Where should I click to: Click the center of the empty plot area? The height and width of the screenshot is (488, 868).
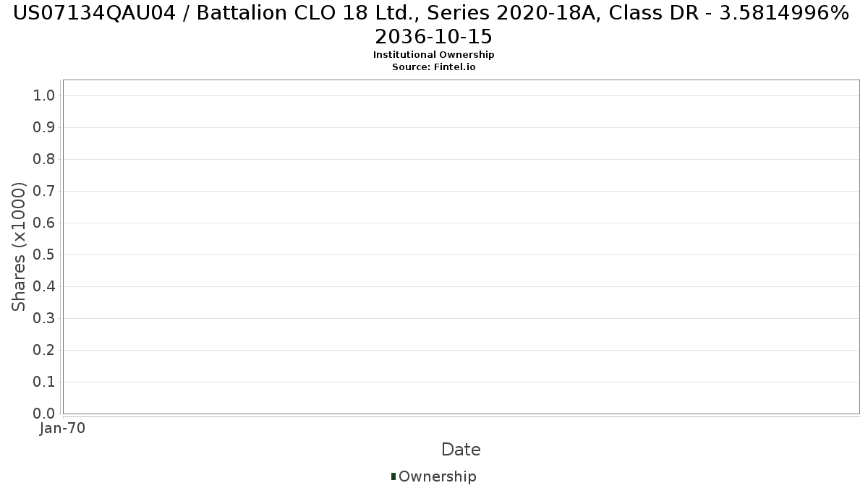461,247
